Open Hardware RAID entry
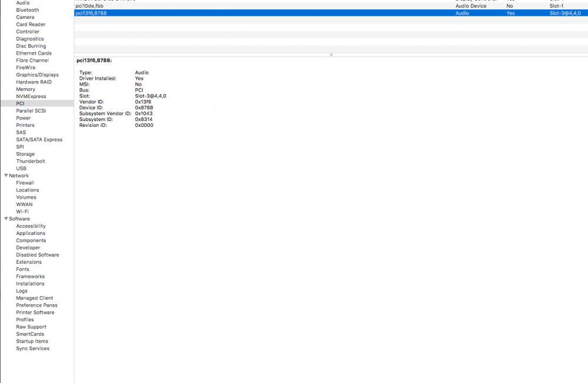The width and height of the screenshot is (588, 383). pos(34,82)
